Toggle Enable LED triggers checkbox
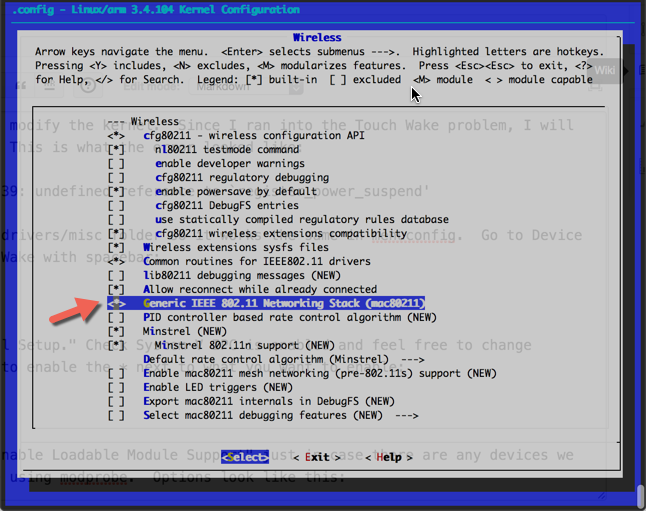 pyautogui.click(x=116, y=388)
